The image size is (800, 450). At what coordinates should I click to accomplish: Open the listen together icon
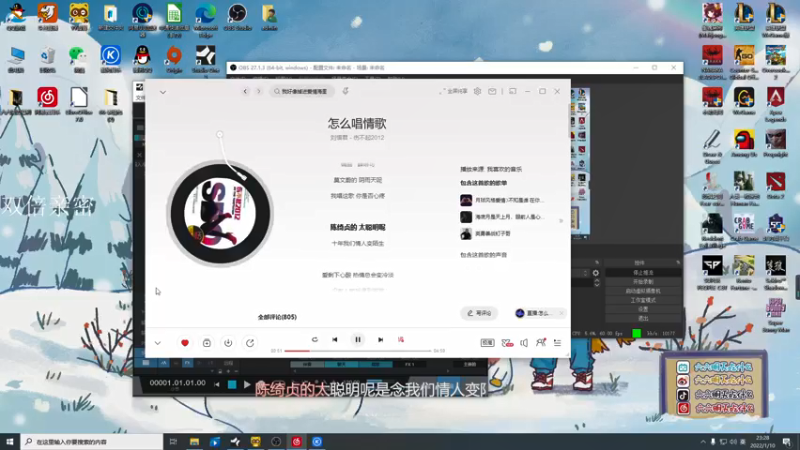tap(541, 343)
